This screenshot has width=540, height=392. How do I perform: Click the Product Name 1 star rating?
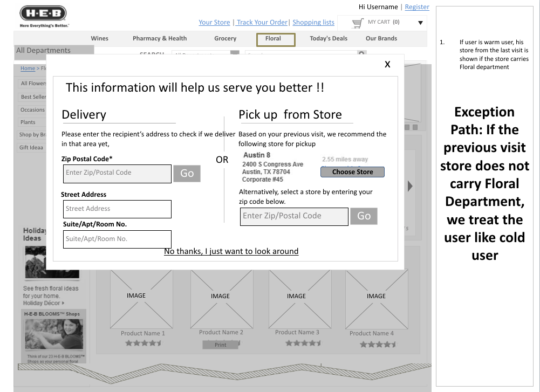click(x=143, y=343)
